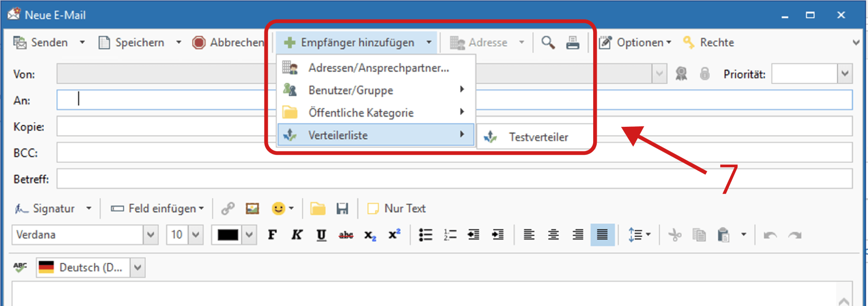Toggle bold formatting (F)
The height and width of the screenshot is (306, 868).
pyautogui.click(x=272, y=235)
